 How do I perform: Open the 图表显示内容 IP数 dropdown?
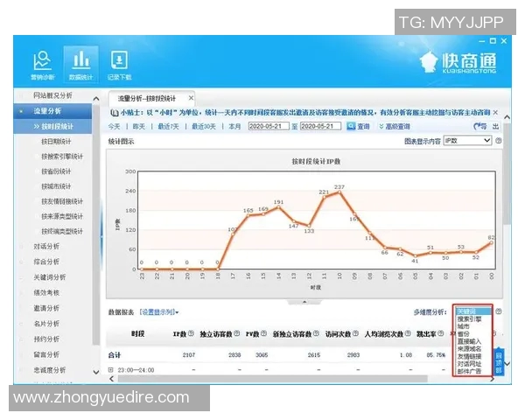coord(468,140)
